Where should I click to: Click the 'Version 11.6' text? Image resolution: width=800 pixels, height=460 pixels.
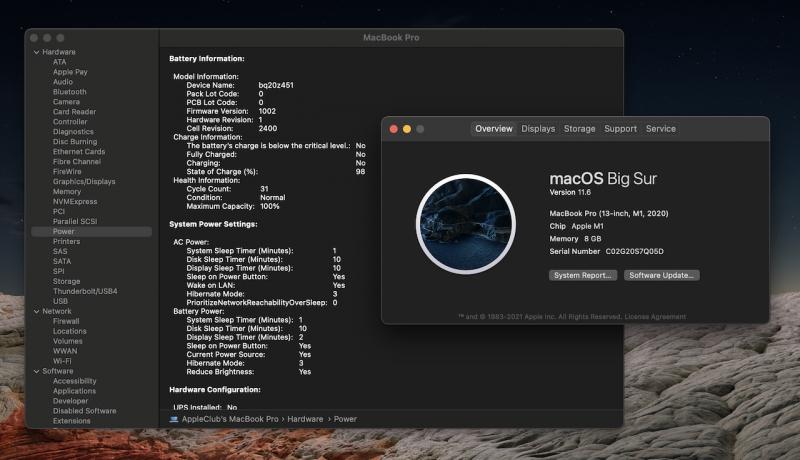(x=570, y=192)
